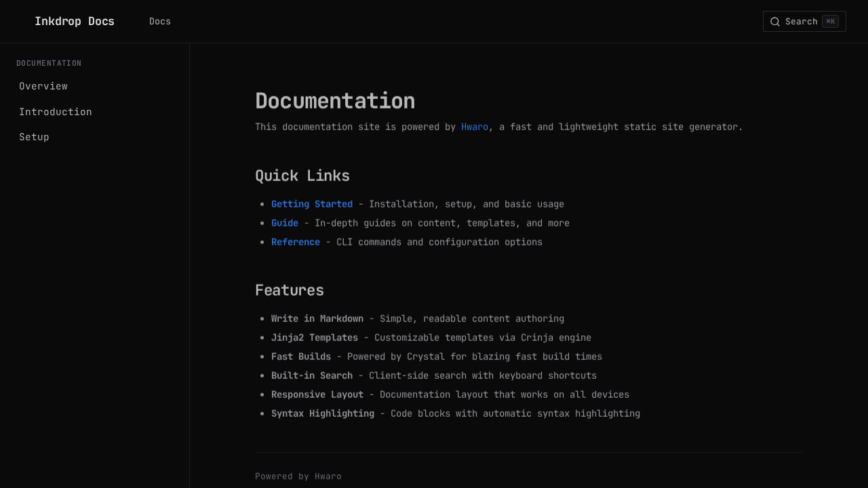Click the Syntax Highlighting feature entry
The height and width of the screenshot is (488, 868).
(322, 413)
